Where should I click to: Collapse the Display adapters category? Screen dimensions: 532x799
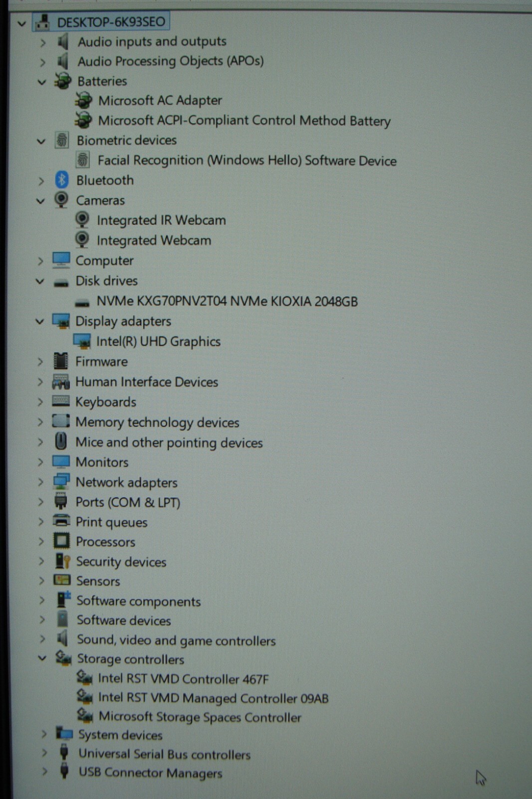point(40,322)
